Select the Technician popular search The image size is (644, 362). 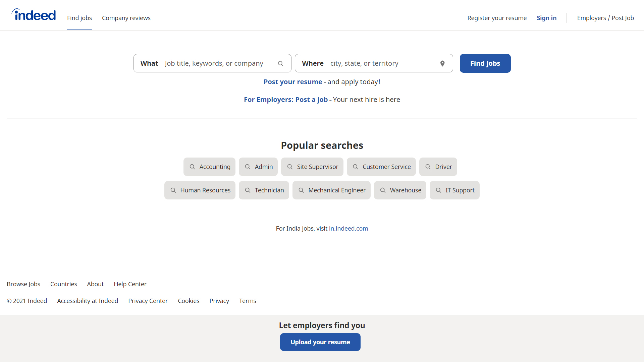click(x=264, y=190)
